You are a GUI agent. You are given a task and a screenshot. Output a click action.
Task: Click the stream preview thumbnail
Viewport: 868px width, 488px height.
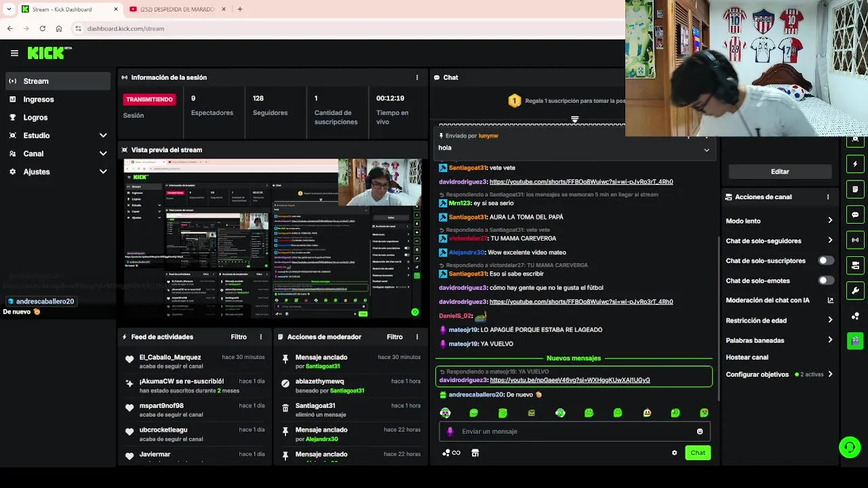click(x=273, y=239)
